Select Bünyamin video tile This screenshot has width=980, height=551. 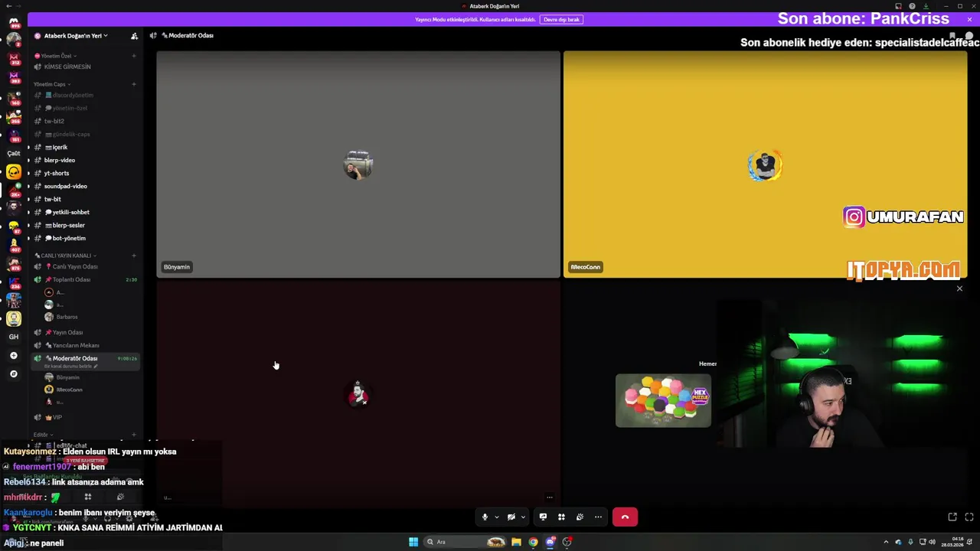tap(358, 165)
